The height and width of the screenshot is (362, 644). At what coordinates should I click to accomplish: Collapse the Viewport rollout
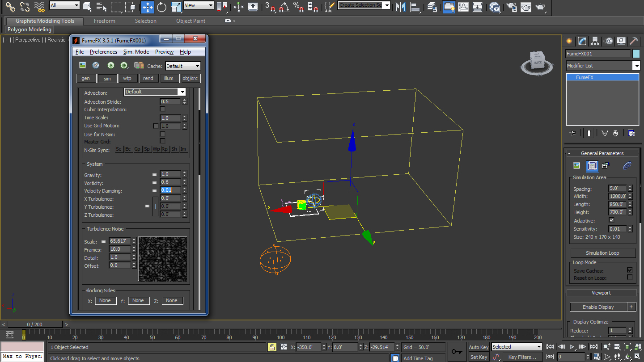click(602, 293)
